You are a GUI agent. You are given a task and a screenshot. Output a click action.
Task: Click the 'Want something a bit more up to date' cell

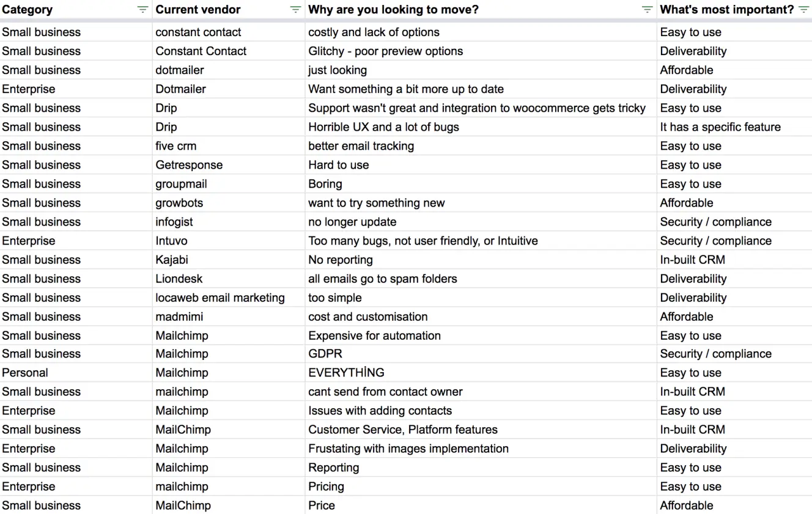[405, 89]
